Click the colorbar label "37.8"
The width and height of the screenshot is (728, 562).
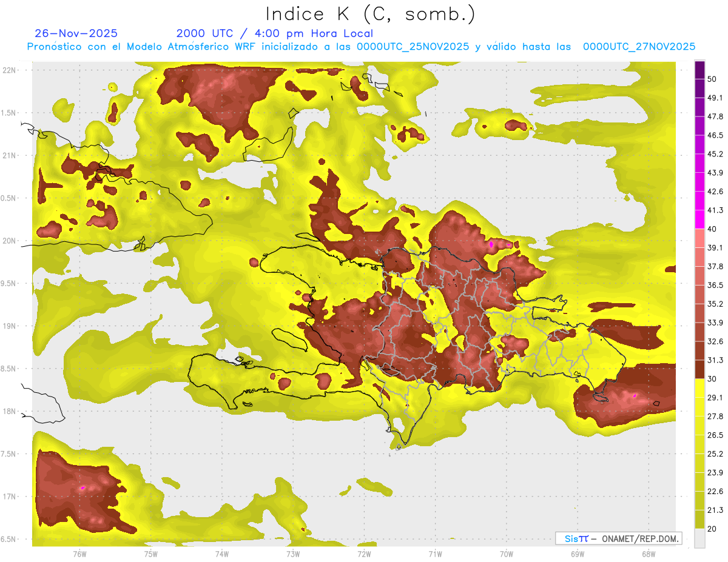(715, 267)
